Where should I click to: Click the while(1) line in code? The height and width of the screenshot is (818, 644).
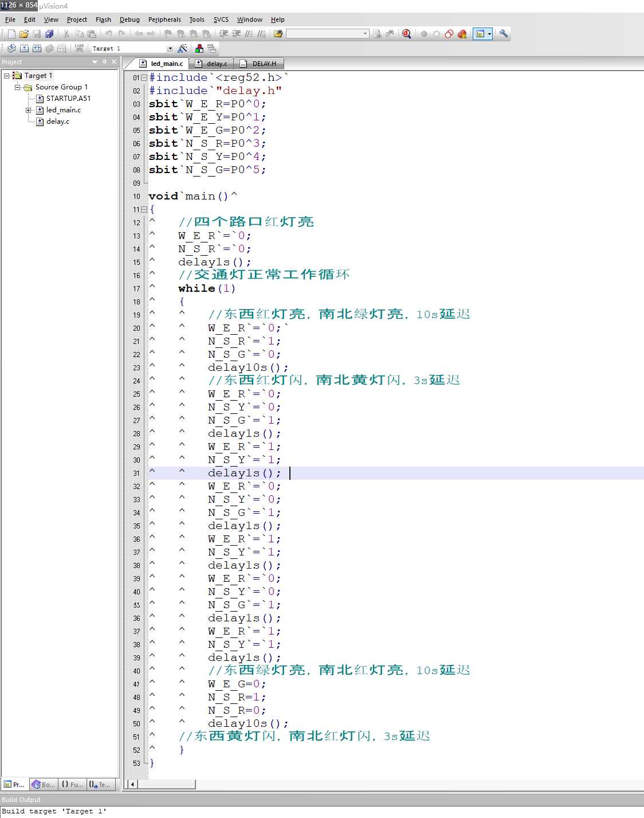pyautogui.click(x=207, y=288)
